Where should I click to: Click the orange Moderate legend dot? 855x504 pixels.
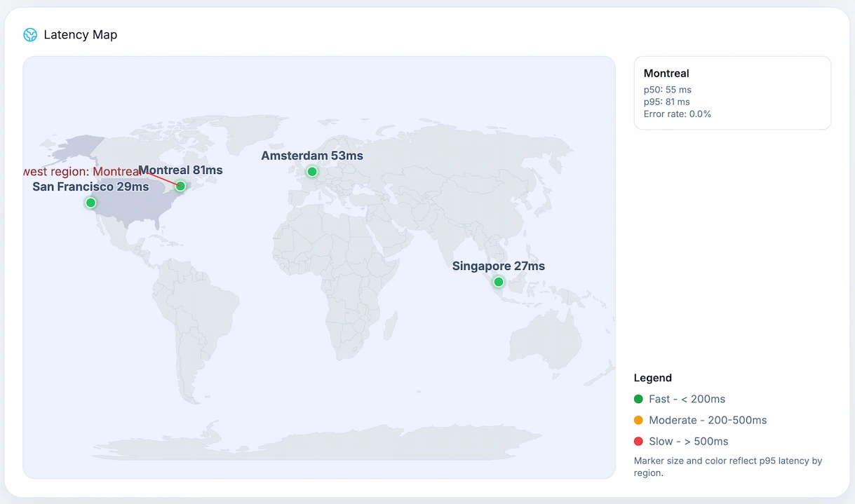point(638,420)
